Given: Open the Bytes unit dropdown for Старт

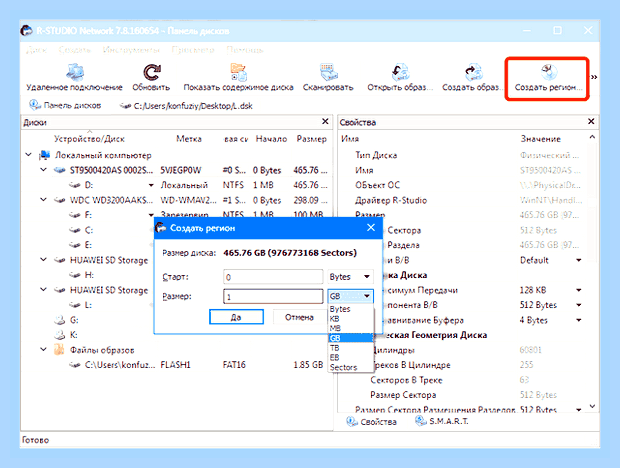Looking at the screenshot, I should click(x=350, y=277).
